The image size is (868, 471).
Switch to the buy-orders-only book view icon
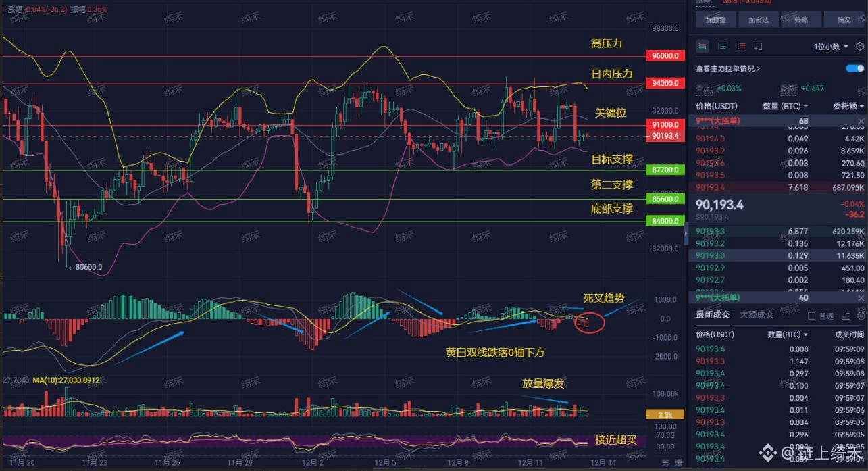coord(722,46)
